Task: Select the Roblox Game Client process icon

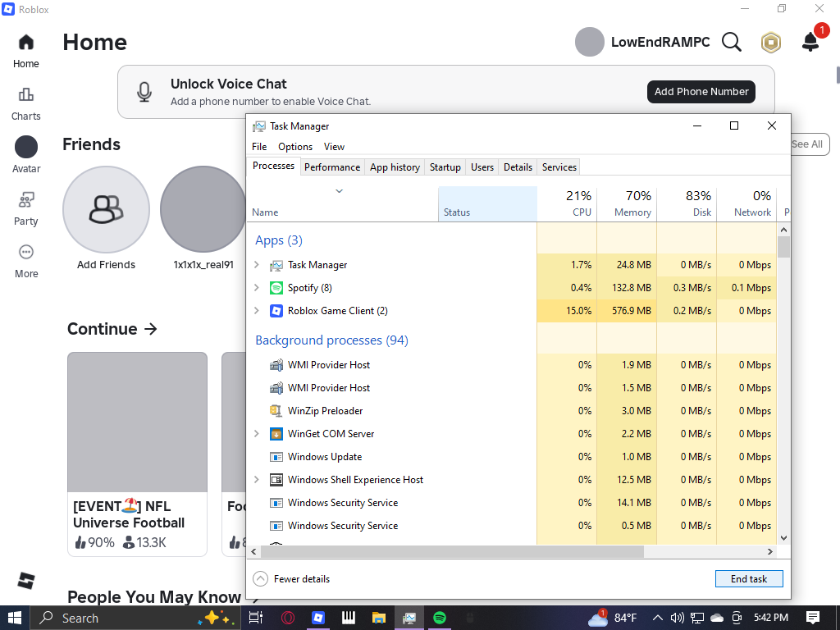Action: click(276, 311)
